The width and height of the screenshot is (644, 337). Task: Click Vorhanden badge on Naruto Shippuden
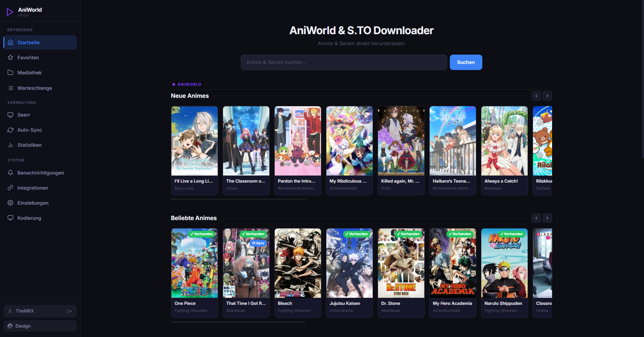tap(512, 234)
